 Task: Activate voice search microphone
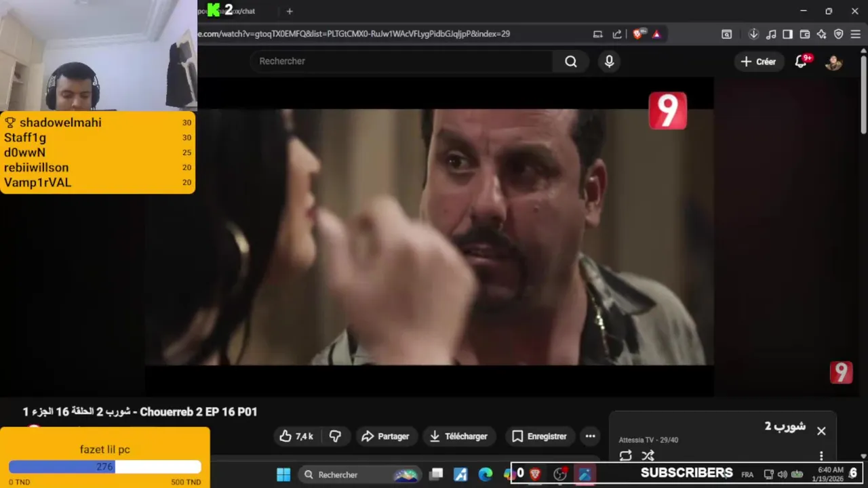pos(609,62)
